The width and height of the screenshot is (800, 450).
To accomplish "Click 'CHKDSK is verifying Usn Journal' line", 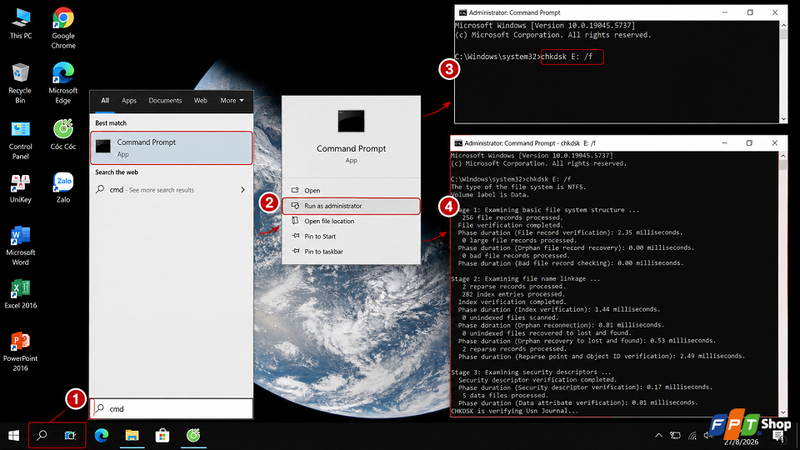I will 515,411.
